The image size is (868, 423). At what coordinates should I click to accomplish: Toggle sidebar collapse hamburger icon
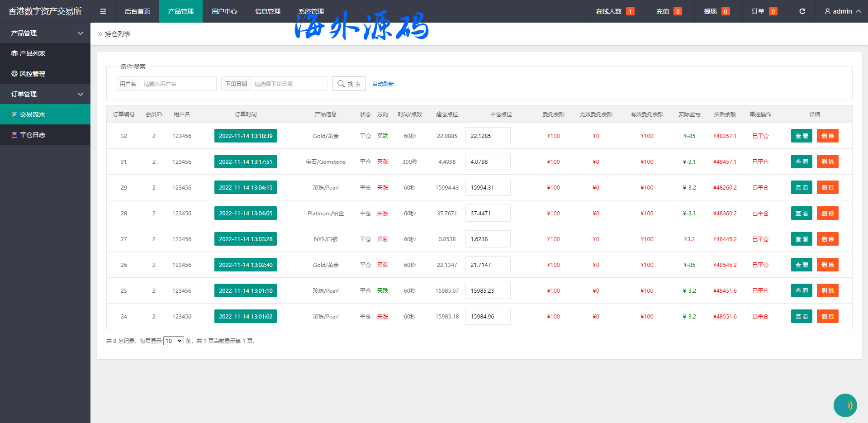(x=103, y=11)
